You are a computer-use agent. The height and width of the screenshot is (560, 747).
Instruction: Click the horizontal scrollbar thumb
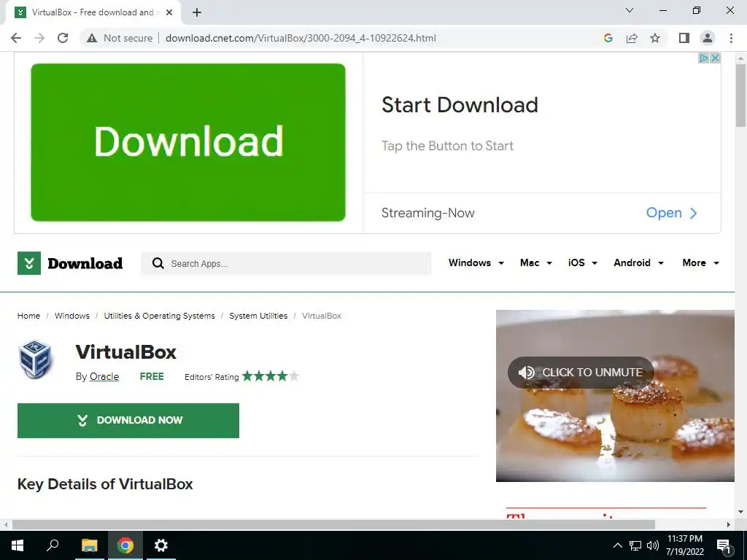coord(333,525)
